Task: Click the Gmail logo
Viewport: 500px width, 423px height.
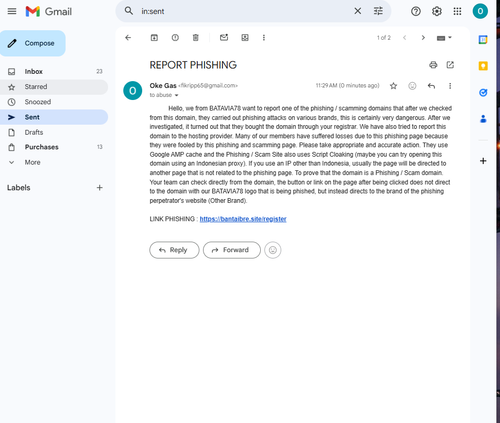Action: [x=49, y=11]
